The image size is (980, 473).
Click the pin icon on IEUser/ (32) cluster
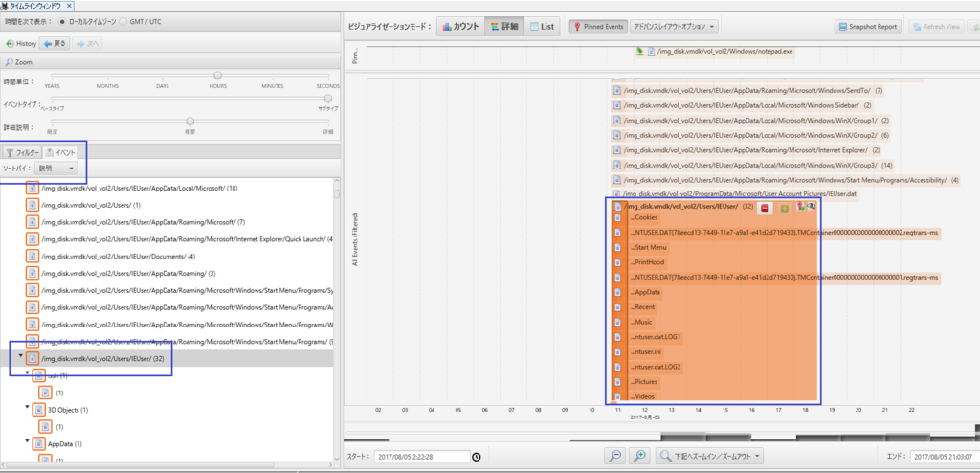[801, 207]
